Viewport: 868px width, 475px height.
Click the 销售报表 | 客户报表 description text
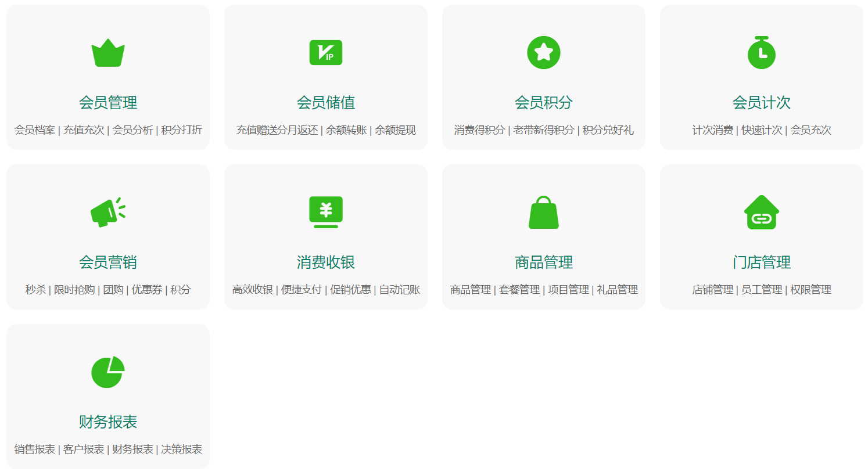click(108, 449)
